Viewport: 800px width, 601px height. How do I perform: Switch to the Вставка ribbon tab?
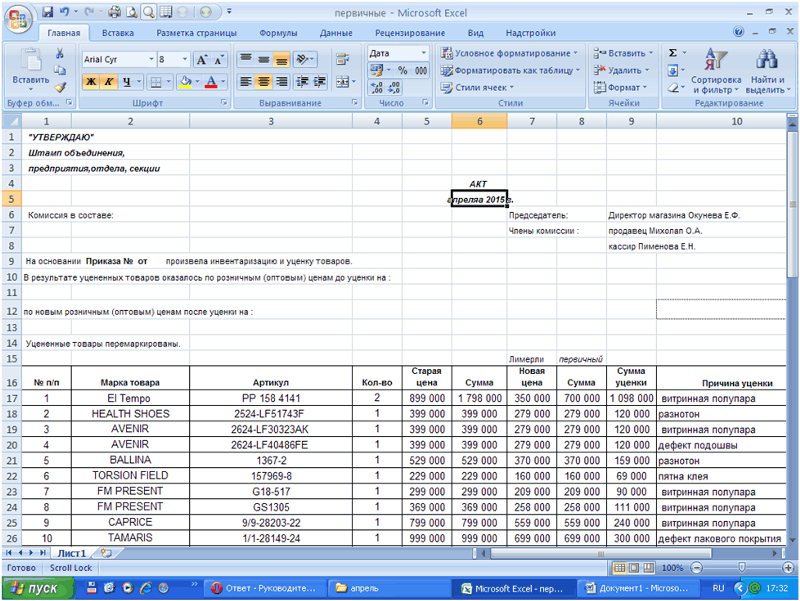118,33
